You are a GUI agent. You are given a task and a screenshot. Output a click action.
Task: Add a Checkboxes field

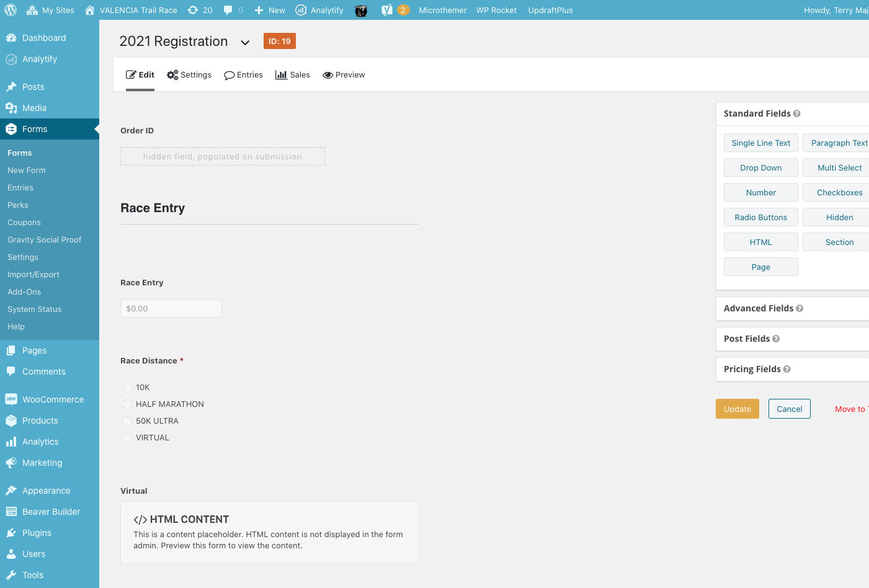pyautogui.click(x=836, y=192)
